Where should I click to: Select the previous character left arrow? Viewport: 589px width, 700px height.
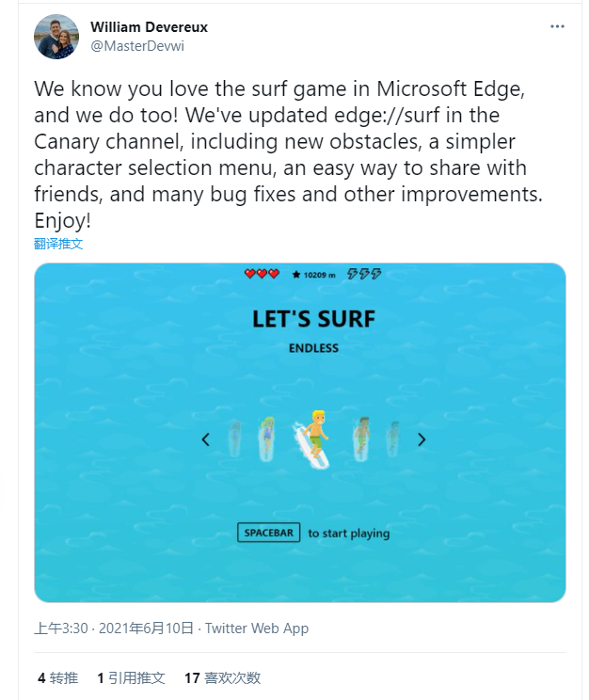pyautogui.click(x=205, y=439)
